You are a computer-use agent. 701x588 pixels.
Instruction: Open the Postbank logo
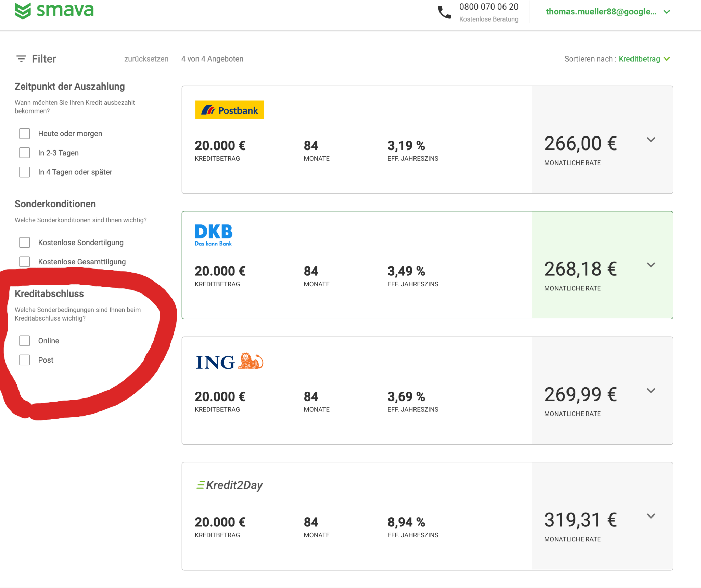pos(230,110)
